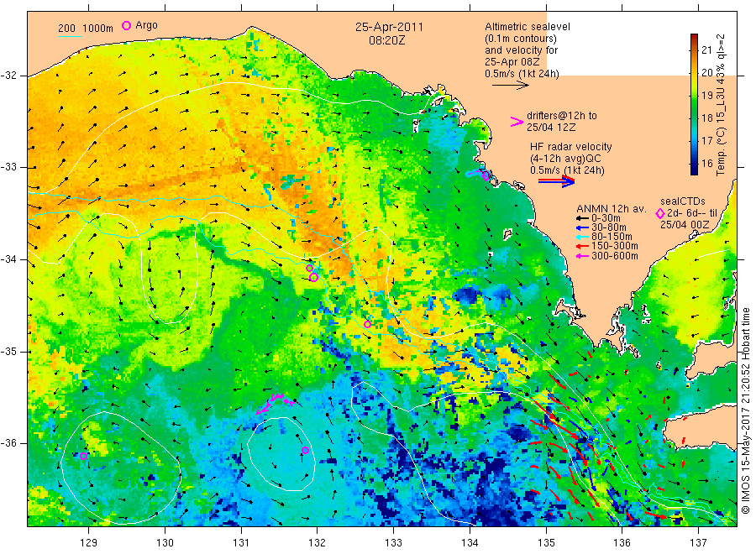Image resolution: width=756 pixels, height=554 pixels.
Task: Click the '132' longitude axis label
Action: (x=318, y=543)
